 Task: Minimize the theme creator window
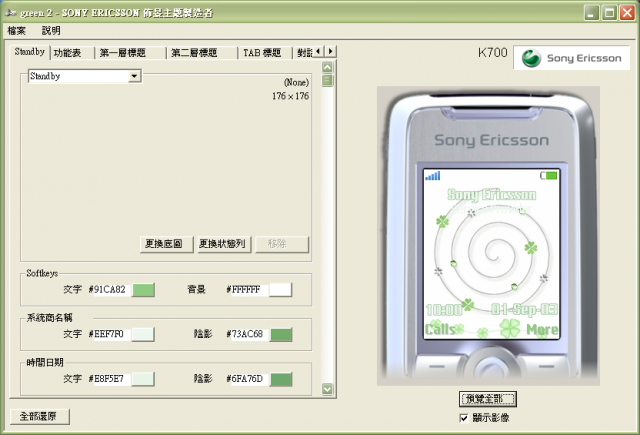[x=591, y=13]
